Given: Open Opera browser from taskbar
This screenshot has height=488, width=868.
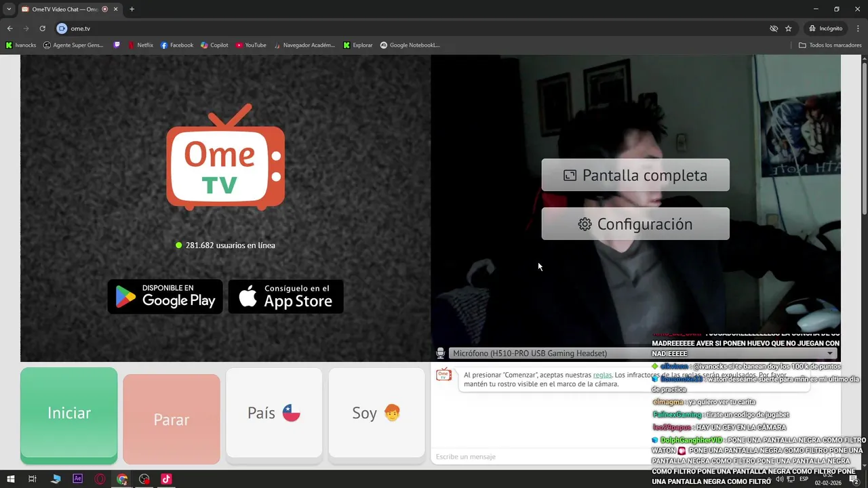Looking at the screenshot, I should (100, 479).
